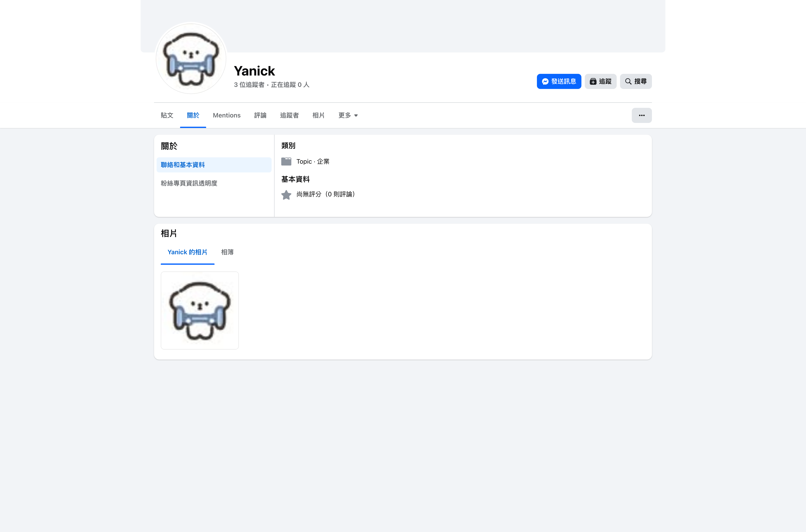Switch to the 相片 tab in navigation
This screenshot has width=806, height=532.
point(318,115)
